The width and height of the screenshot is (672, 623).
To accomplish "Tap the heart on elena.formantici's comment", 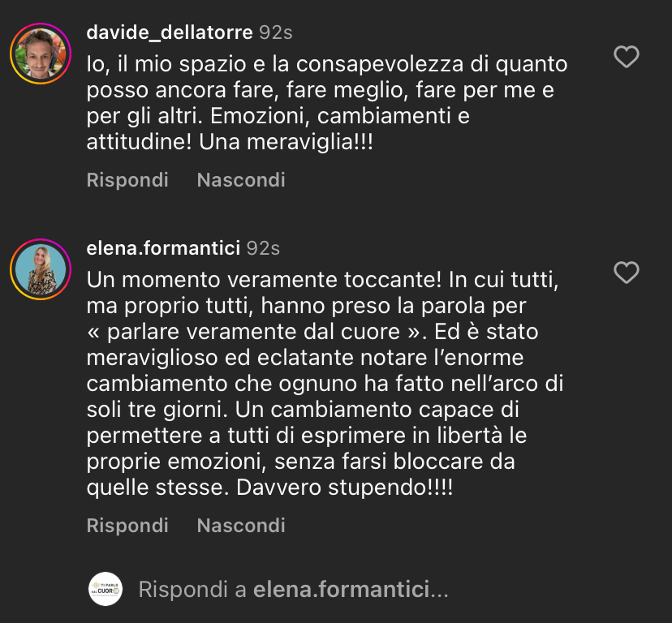I will 626,273.
